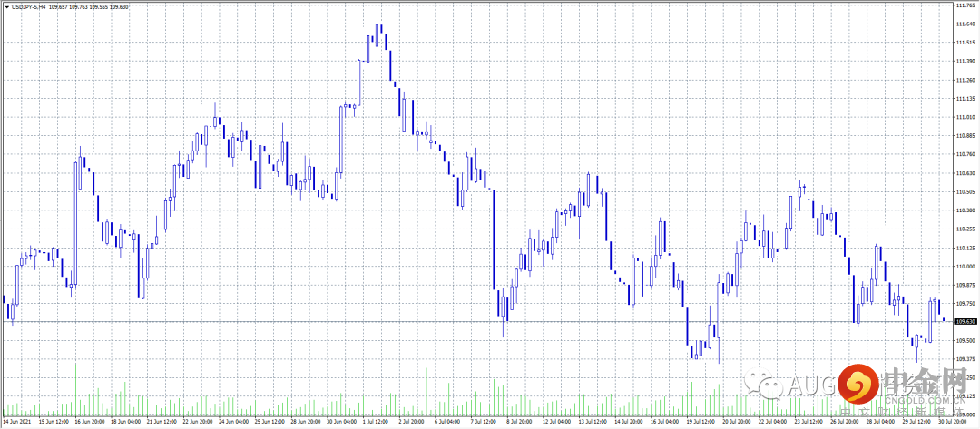Click the 110.760 price axis label
980x429 pixels.
[965, 154]
